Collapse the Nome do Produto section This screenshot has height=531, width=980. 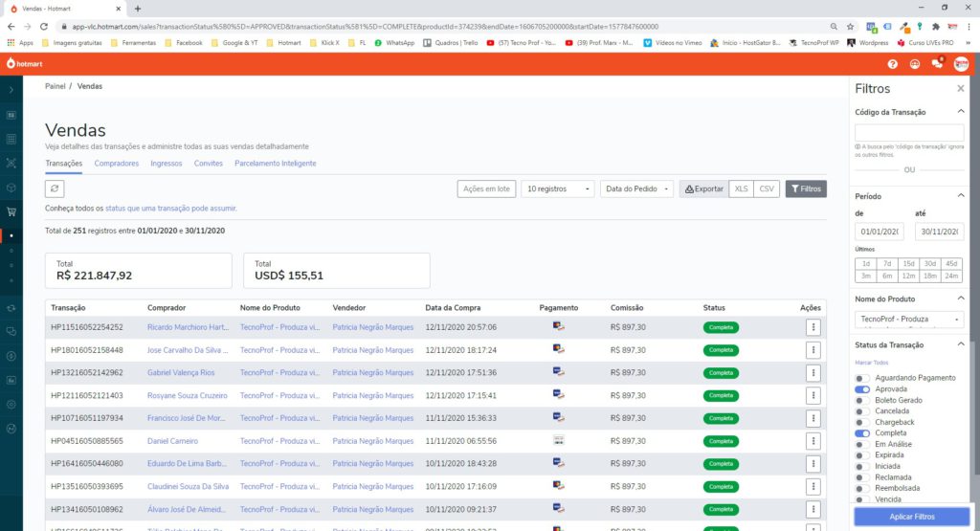(961, 299)
